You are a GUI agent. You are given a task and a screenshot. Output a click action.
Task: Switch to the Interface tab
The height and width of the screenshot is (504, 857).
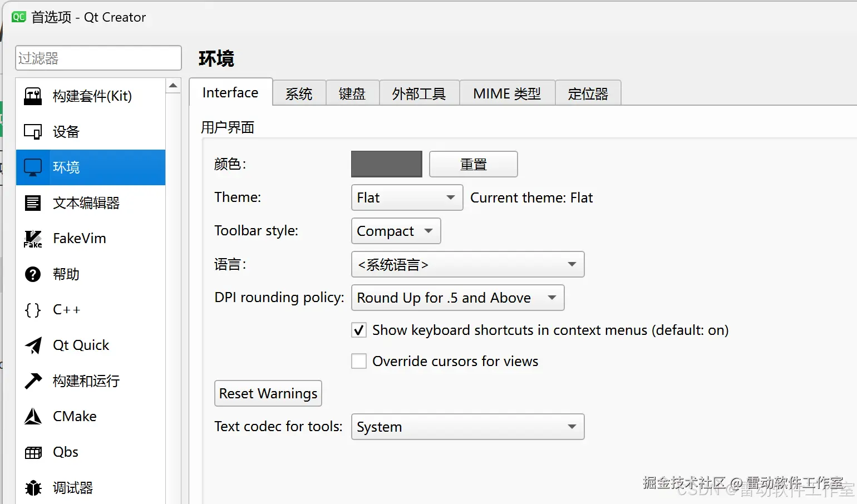click(230, 92)
